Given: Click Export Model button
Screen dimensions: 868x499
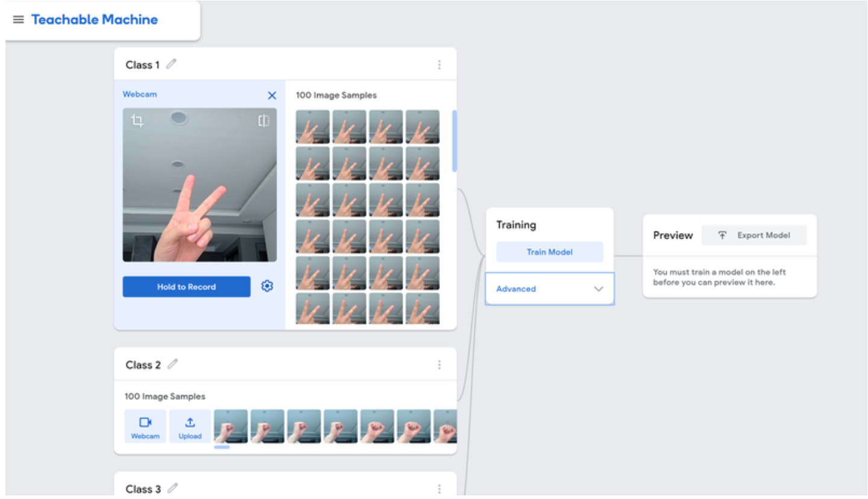Looking at the screenshot, I should tap(754, 235).
